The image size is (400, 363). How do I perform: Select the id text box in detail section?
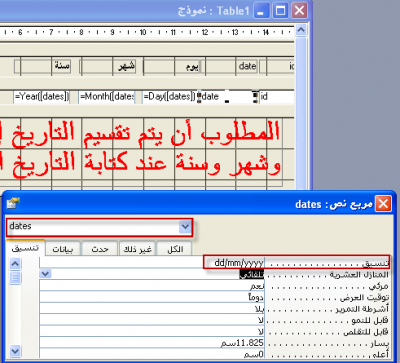[277, 97]
